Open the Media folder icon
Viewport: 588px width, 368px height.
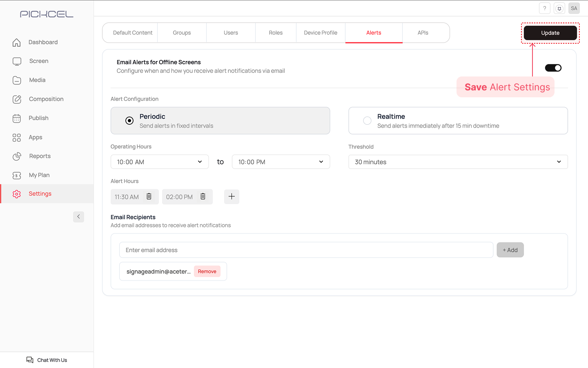pos(17,80)
